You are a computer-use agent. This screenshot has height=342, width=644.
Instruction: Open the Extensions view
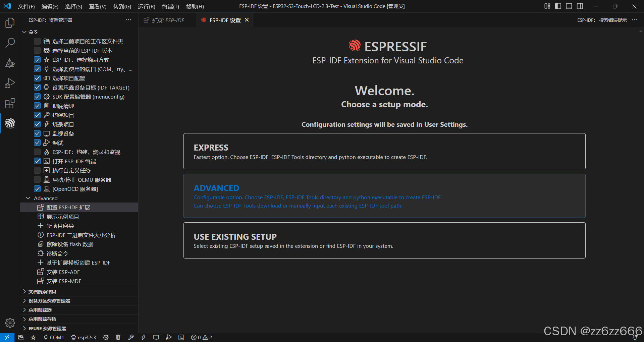(x=10, y=103)
